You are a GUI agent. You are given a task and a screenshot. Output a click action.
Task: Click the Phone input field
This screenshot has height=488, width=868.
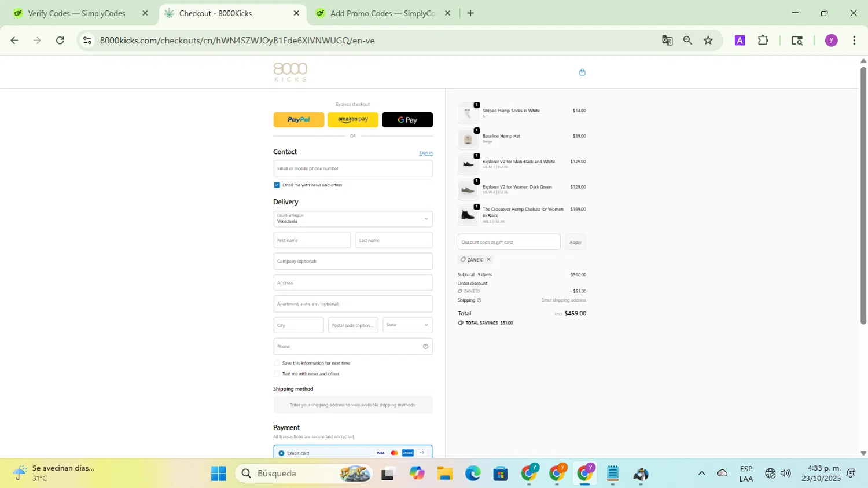(x=353, y=346)
